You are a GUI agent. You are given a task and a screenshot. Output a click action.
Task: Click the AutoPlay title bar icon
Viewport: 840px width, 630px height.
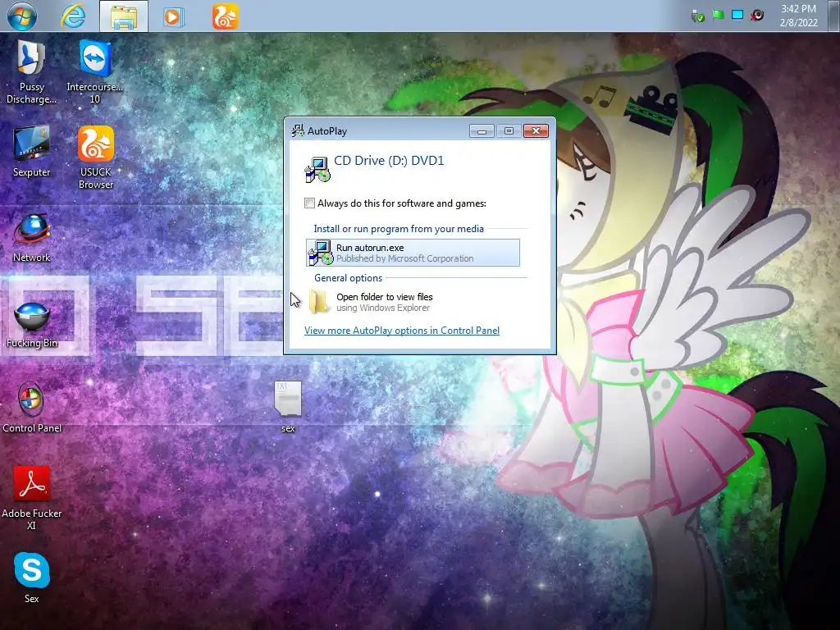tap(297, 130)
